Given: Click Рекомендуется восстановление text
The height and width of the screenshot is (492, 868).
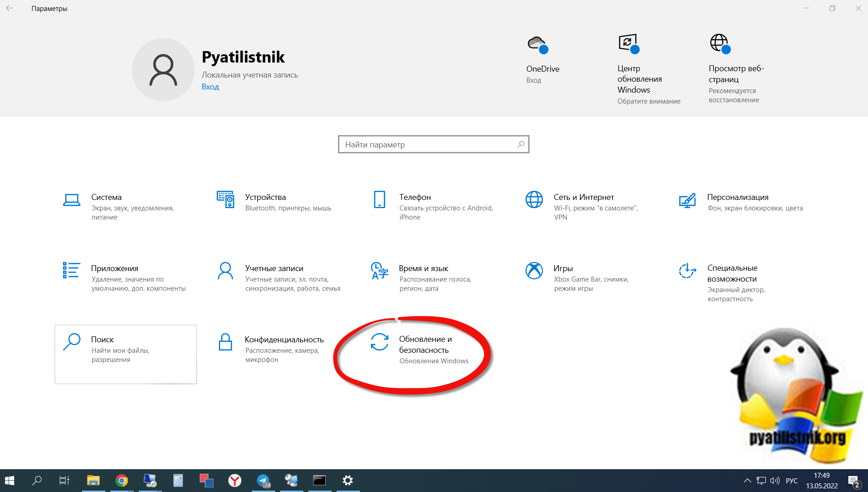Looking at the screenshot, I should (734, 95).
